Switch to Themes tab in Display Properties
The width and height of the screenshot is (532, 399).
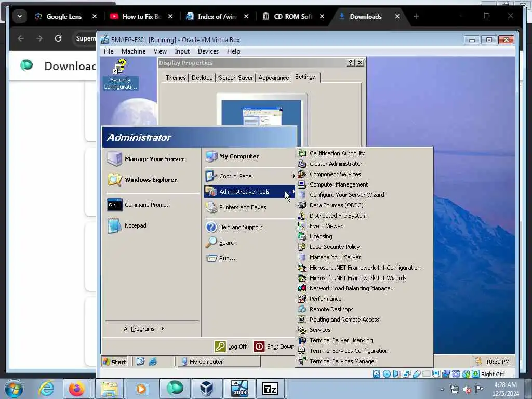(x=176, y=78)
